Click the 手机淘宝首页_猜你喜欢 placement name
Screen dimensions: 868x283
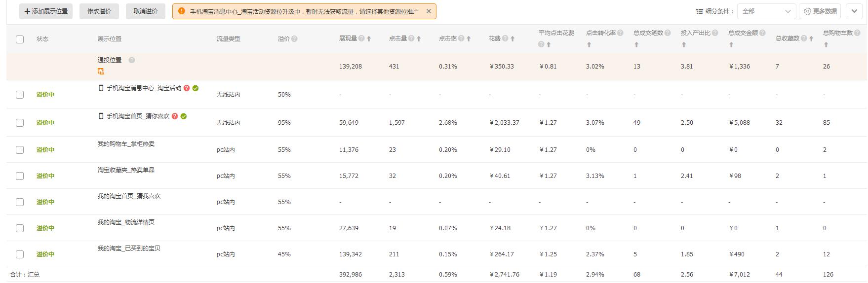point(138,116)
